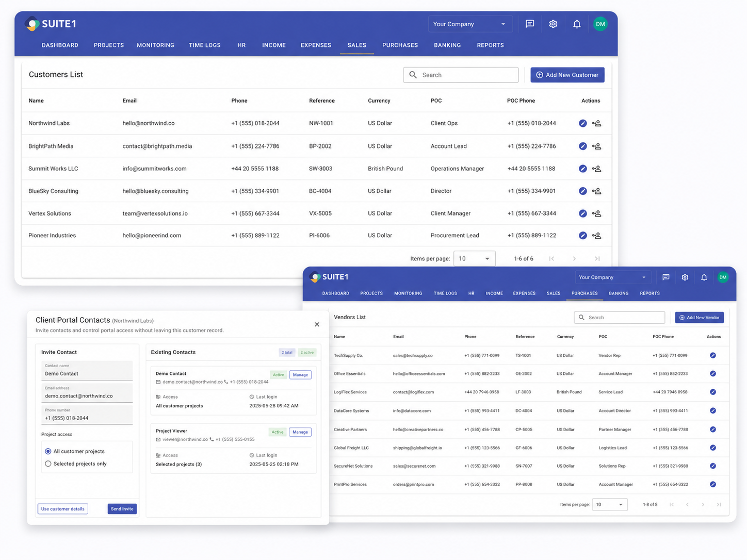Open portal contacts for Northwind Labs row
The image size is (747, 560).
click(597, 123)
